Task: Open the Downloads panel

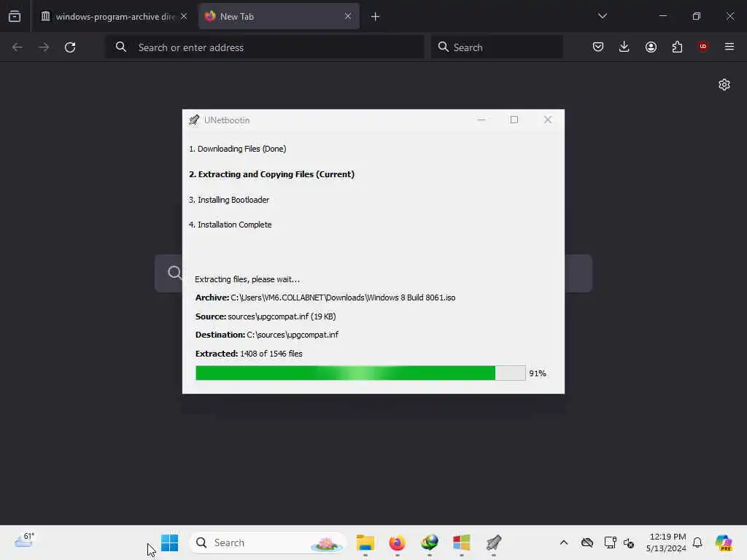Action: (x=624, y=47)
